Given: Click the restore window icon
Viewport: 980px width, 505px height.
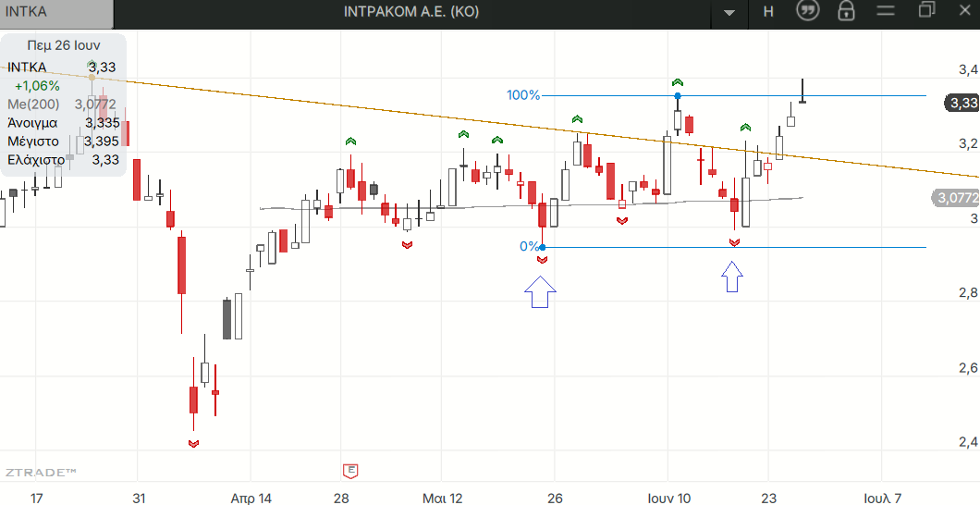Looking at the screenshot, I should coord(927,9).
